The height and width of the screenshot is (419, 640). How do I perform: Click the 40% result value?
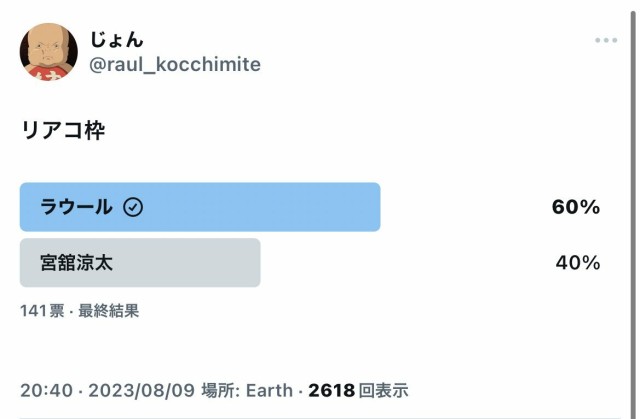click(578, 262)
